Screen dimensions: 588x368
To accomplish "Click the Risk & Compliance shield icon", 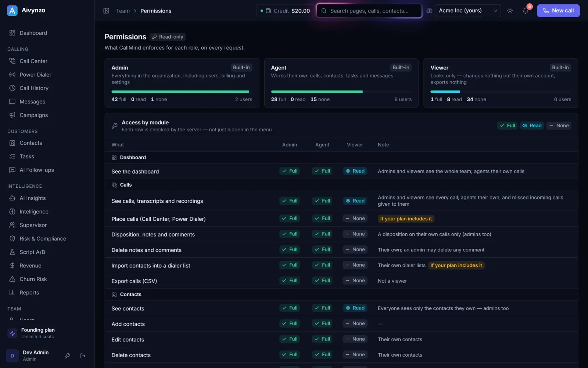I will click(x=12, y=239).
